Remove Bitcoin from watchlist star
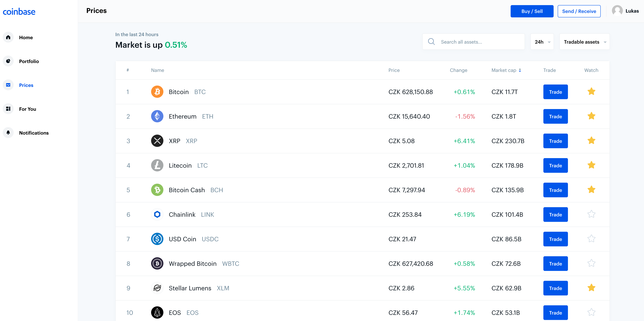 591,92
